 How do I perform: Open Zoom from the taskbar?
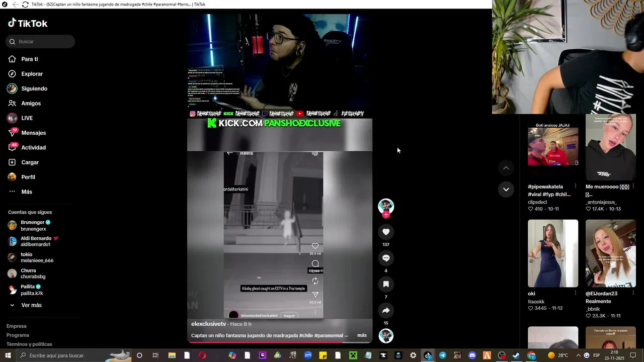[308, 355]
